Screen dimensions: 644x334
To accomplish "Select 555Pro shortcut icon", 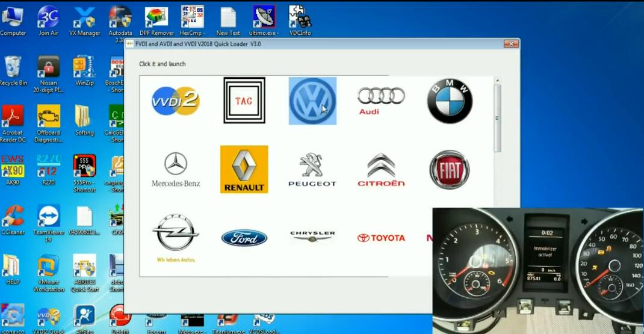I will pos(84,174).
